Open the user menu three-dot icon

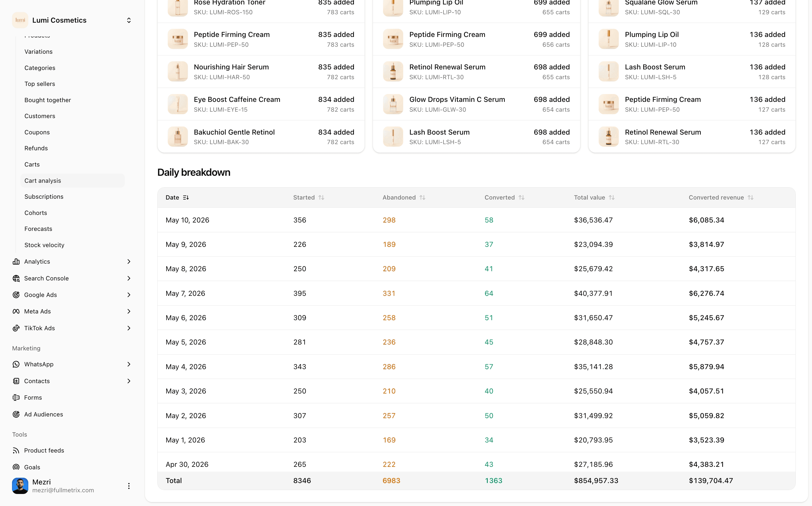tap(129, 486)
